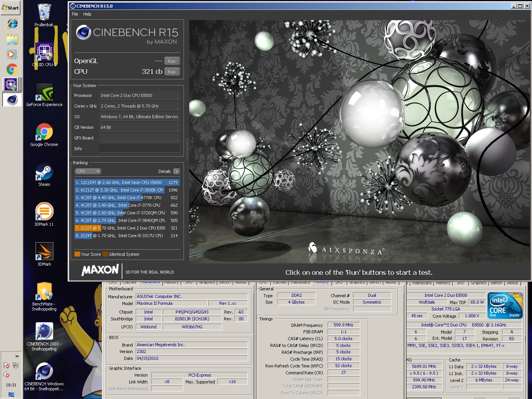The image size is (532, 399).
Task: Click the MAXON logo at bottom
Action: [x=100, y=270]
